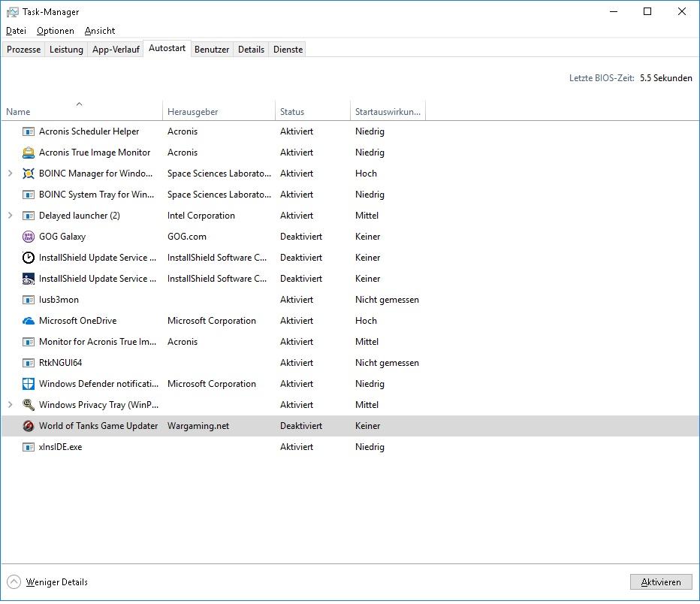Expand the Delayed launcher (2) group
Viewport: 700px width, 604px height.
point(11,215)
